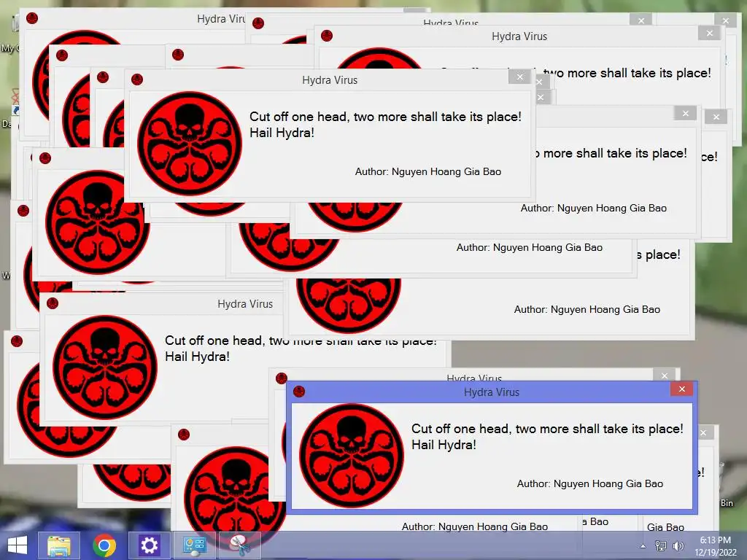This screenshot has height=560, width=747.
Task: Close the active blue Hydra Virus window
Action: tap(682, 389)
